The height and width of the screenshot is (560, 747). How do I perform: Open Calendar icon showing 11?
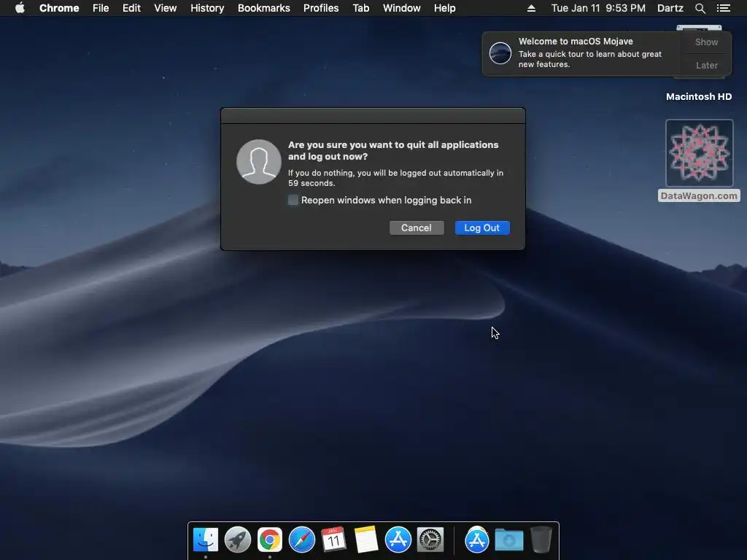tap(333, 540)
